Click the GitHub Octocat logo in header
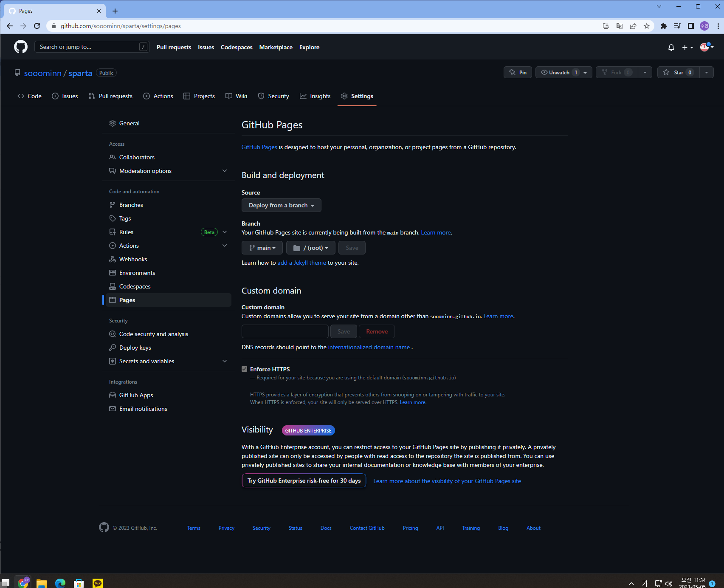 [x=21, y=47]
